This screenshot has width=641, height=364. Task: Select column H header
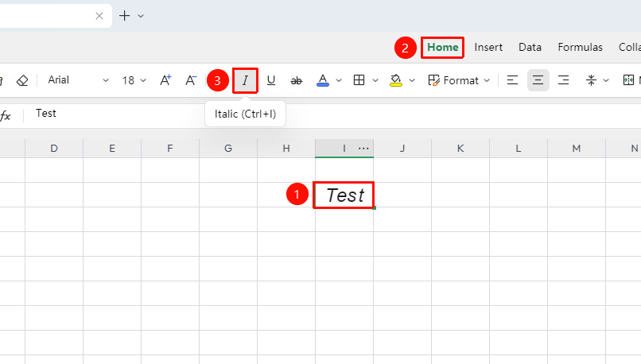pos(286,149)
